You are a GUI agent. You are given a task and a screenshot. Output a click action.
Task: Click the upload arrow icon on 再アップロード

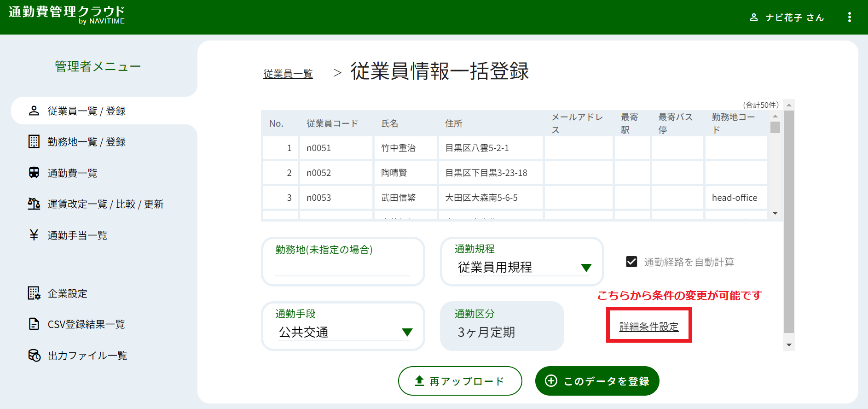419,381
